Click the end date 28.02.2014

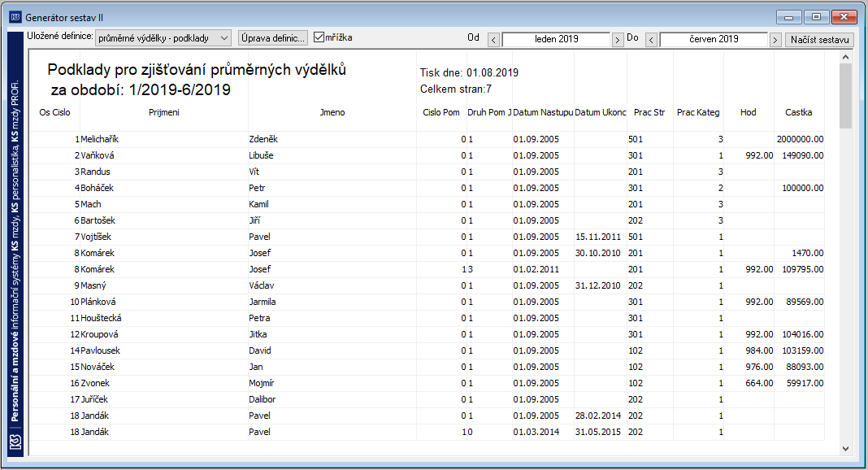pyautogui.click(x=598, y=416)
